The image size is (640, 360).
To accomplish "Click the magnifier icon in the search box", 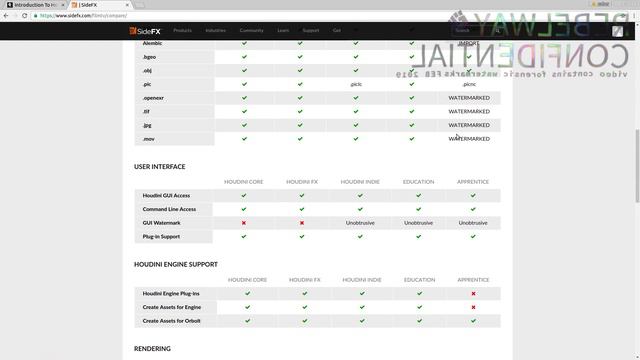I will pos(498,31).
